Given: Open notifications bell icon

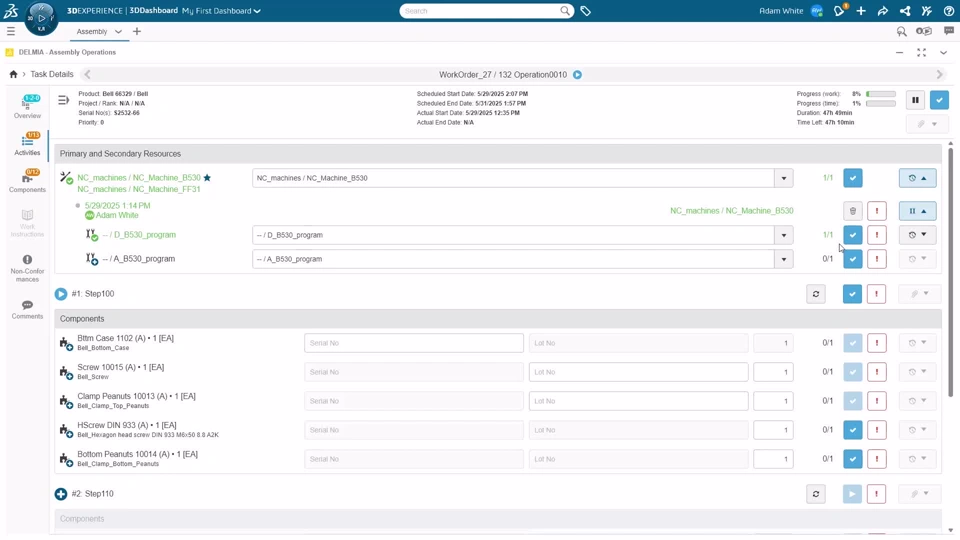Looking at the screenshot, I should (839, 11).
